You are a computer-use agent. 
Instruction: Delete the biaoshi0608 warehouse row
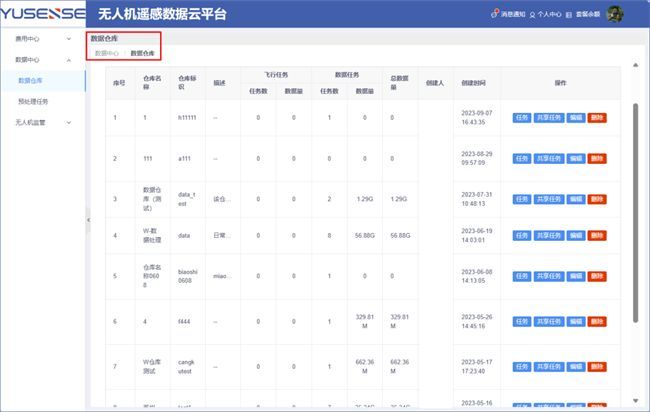[x=597, y=276]
